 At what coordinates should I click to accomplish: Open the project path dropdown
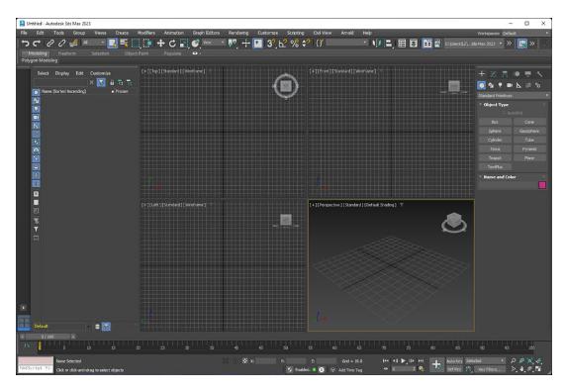coord(474,44)
